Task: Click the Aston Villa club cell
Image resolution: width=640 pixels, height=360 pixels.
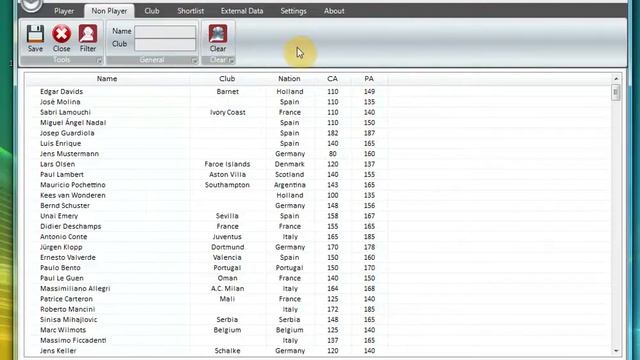Action: click(227, 174)
